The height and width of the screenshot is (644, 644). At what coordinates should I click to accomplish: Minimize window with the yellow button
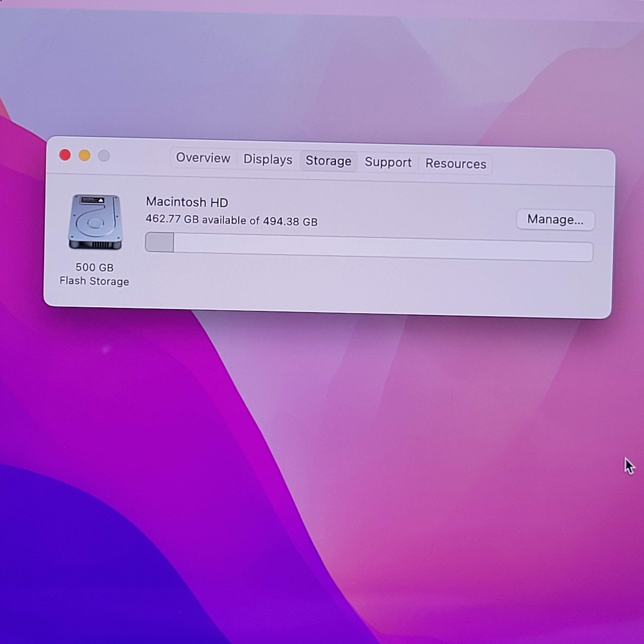point(85,155)
